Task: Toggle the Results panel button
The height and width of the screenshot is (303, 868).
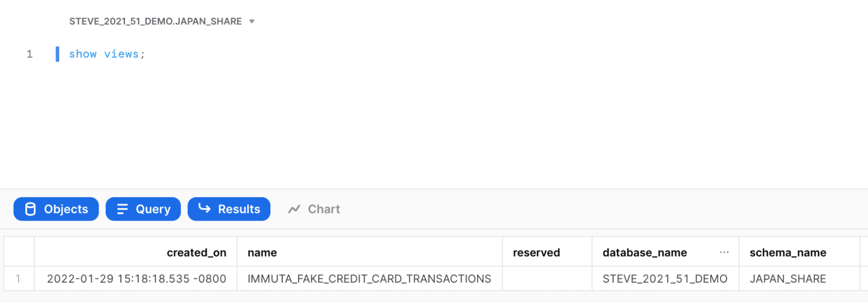Action: click(229, 209)
